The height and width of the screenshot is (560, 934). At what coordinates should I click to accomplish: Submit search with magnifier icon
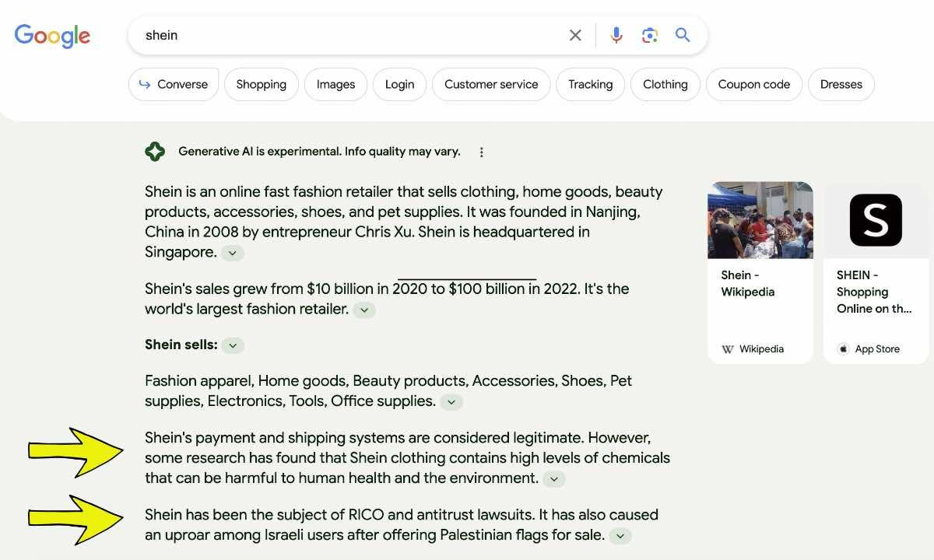click(683, 35)
